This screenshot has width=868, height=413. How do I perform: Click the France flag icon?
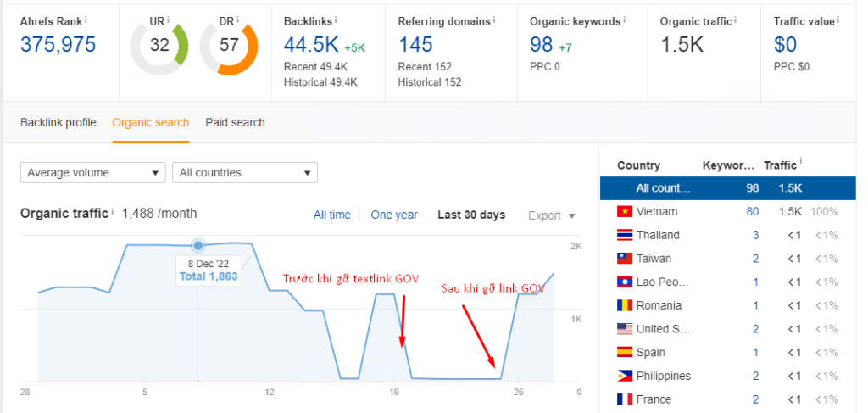[625, 399]
